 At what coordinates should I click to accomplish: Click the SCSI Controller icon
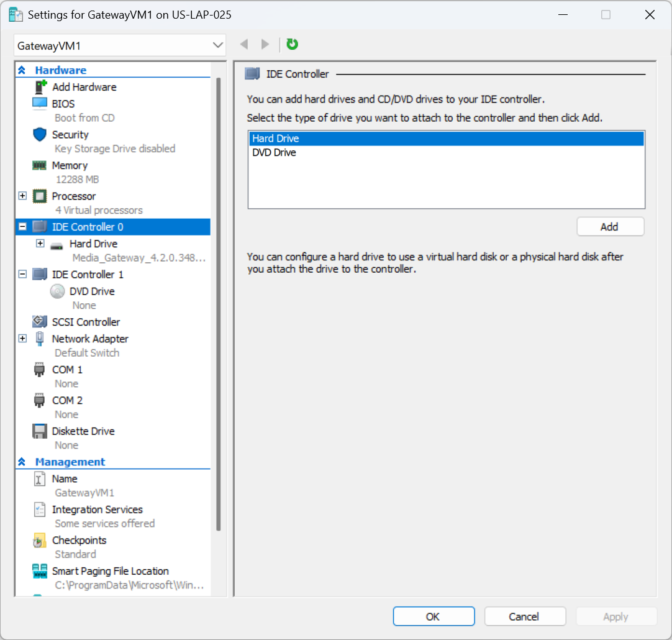coord(39,321)
